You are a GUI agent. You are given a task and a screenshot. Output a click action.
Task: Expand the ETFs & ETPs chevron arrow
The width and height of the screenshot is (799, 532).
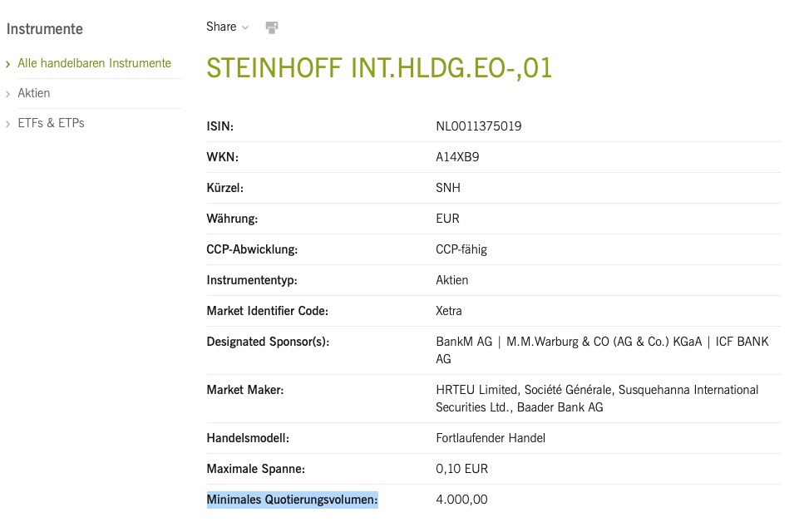(x=8, y=123)
